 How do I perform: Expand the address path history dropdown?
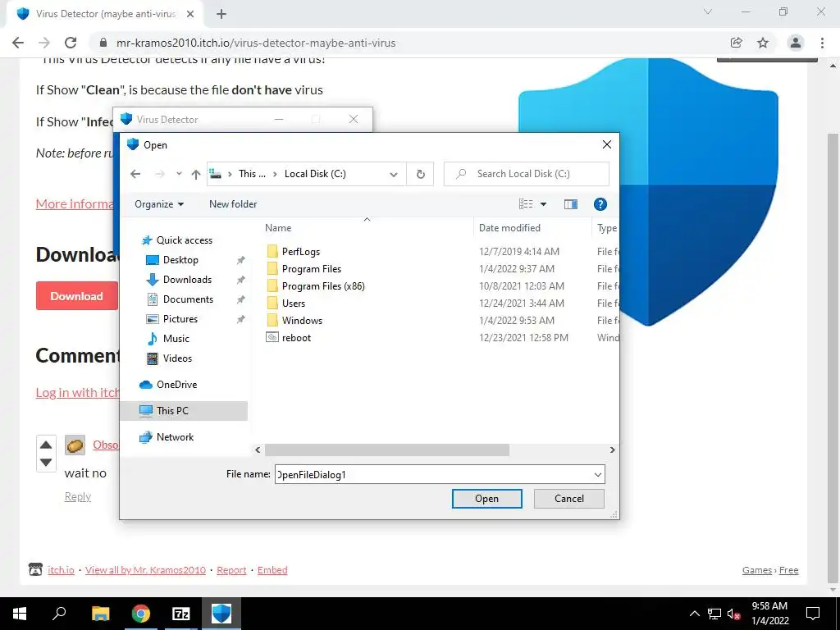coord(394,174)
